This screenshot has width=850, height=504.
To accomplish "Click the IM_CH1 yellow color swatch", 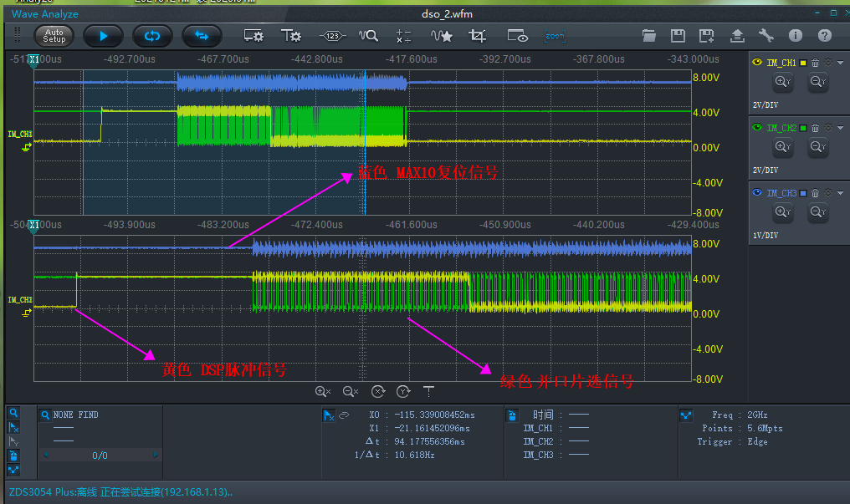I will pos(804,63).
